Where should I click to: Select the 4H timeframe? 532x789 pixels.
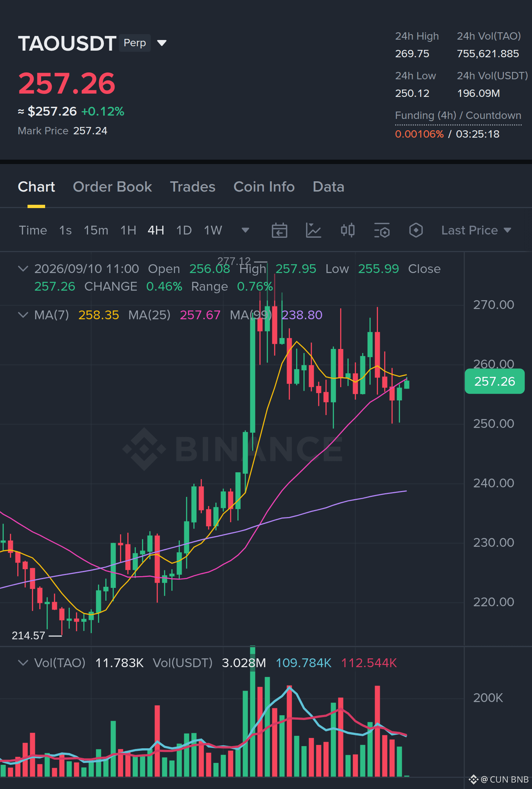tap(156, 230)
